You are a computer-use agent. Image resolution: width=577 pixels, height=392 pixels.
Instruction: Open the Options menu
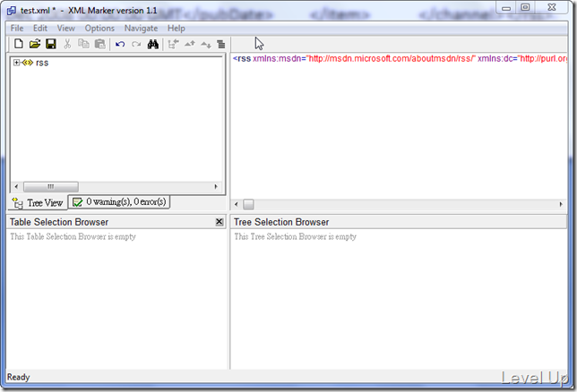point(99,29)
